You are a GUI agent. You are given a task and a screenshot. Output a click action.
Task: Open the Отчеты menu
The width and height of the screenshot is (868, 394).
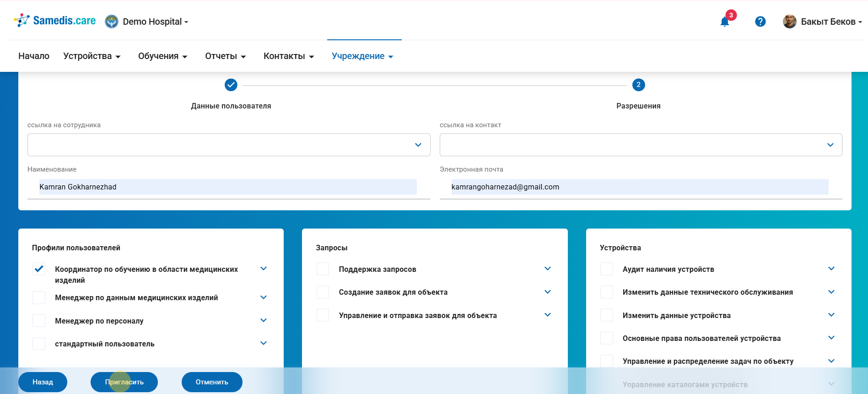[x=225, y=56]
